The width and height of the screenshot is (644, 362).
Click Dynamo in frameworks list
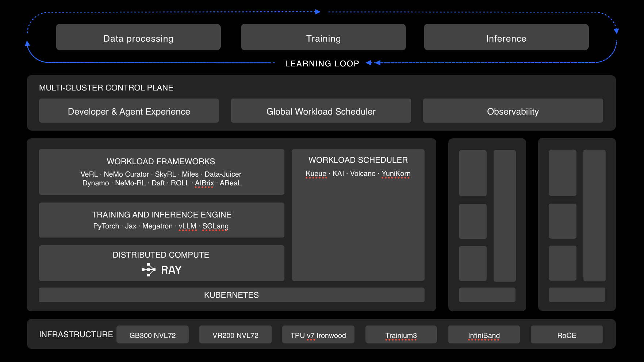pos(96,183)
